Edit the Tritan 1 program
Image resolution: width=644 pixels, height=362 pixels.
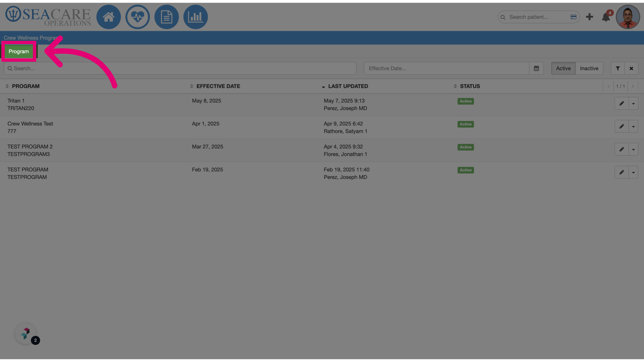(x=622, y=104)
